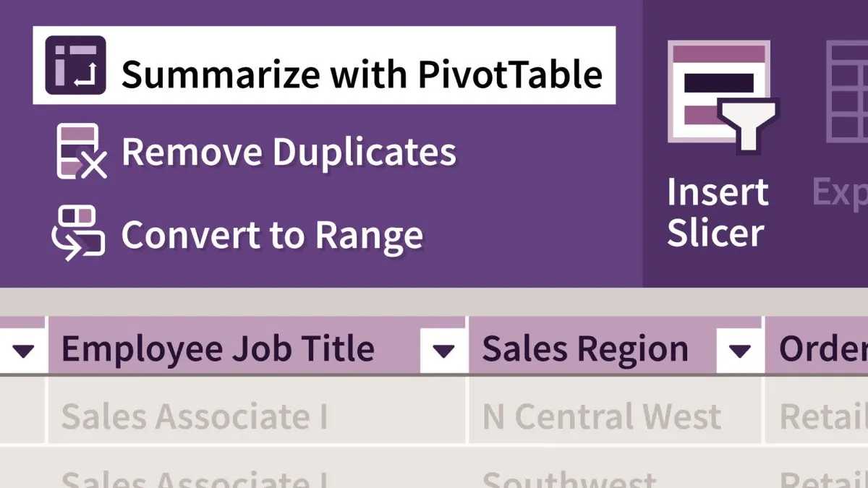This screenshot has width=868, height=488.
Task: Click the Remove Duplicates icon
Action: (x=81, y=151)
